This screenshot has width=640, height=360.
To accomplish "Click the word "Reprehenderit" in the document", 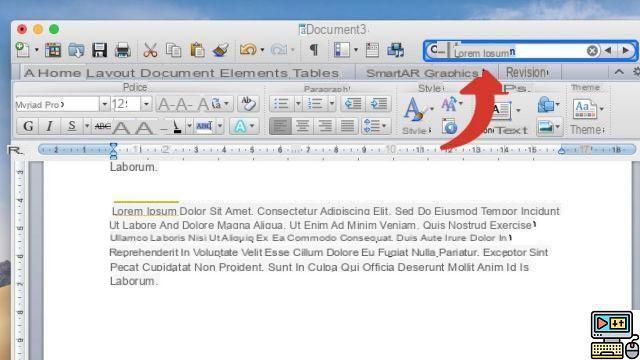I will point(144,252).
